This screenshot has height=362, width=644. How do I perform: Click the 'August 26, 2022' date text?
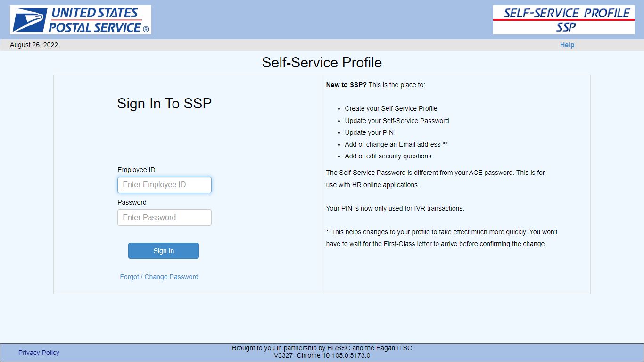coord(34,45)
